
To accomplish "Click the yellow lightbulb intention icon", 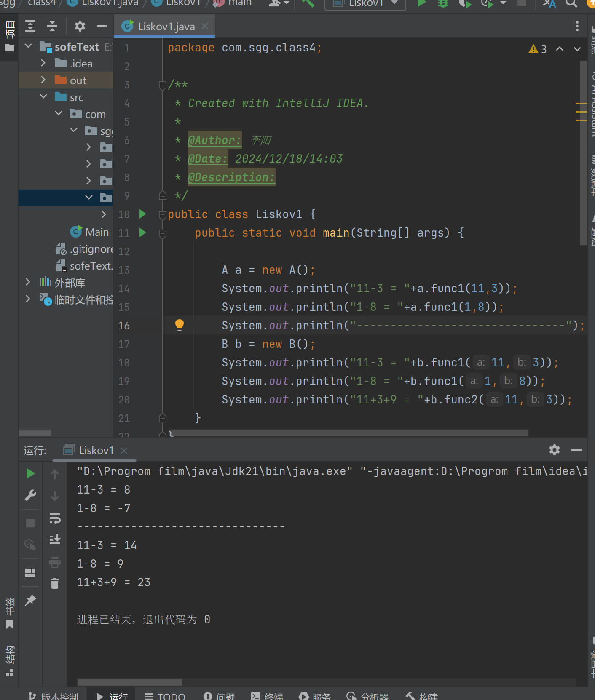I will coord(179,325).
